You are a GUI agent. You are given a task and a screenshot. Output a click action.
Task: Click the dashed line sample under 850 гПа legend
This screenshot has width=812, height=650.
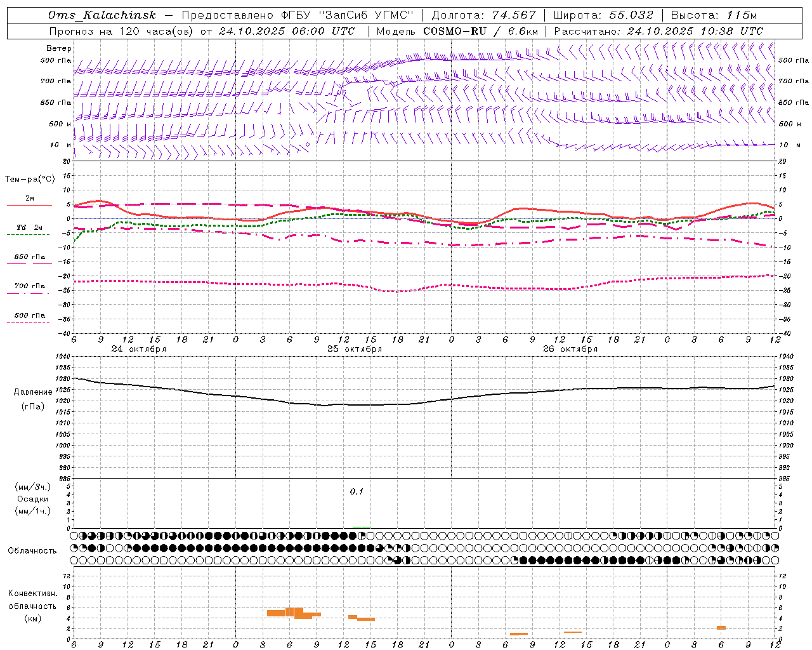pos(29,264)
